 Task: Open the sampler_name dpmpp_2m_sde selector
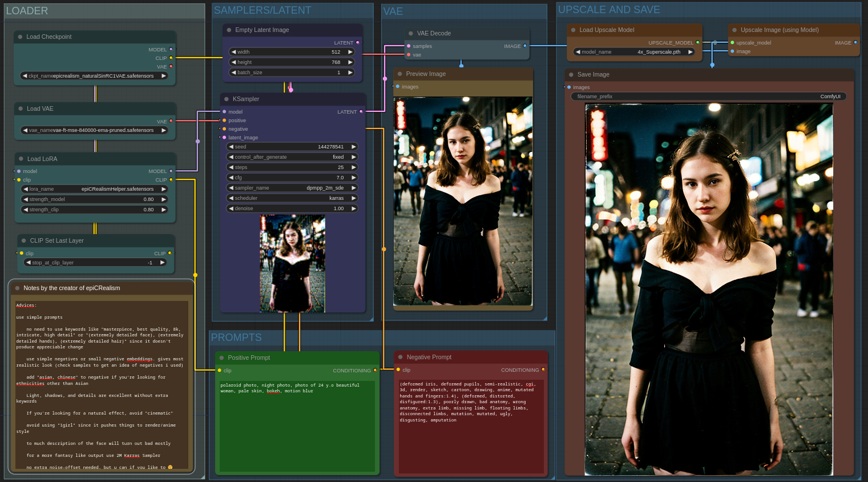[x=292, y=187]
